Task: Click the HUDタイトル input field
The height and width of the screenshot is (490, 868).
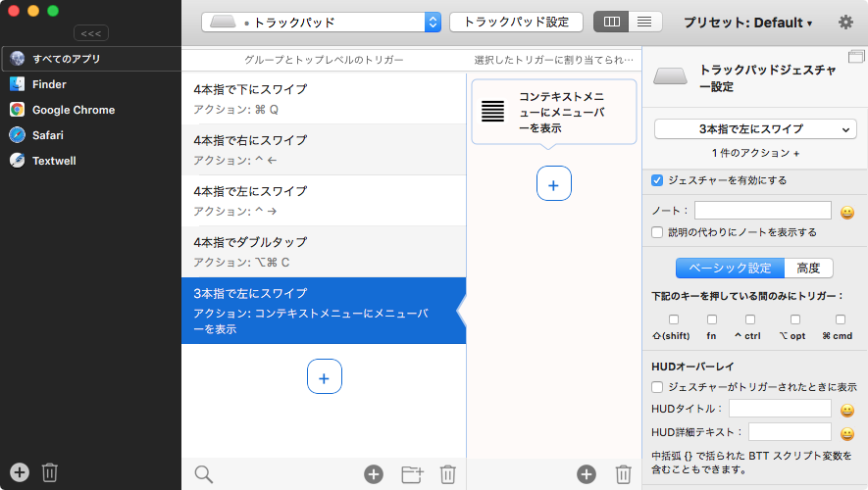Action: click(780, 409)
